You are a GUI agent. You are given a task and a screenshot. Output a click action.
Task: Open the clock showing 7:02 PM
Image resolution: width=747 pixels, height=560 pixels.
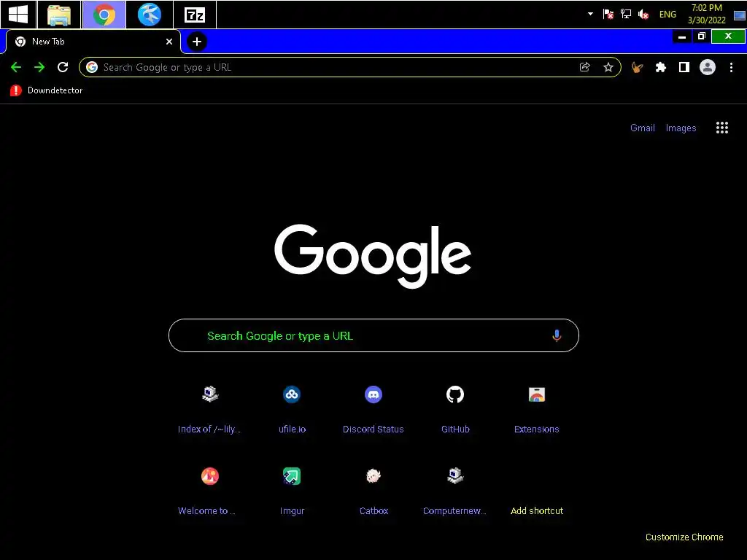click(x=706, y=14)
